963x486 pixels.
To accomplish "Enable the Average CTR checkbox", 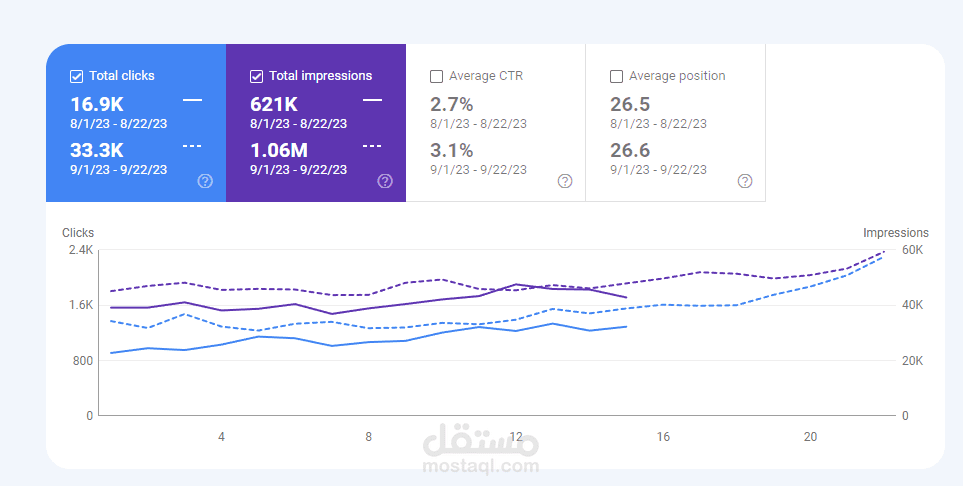I will click(x=436, y=76).
